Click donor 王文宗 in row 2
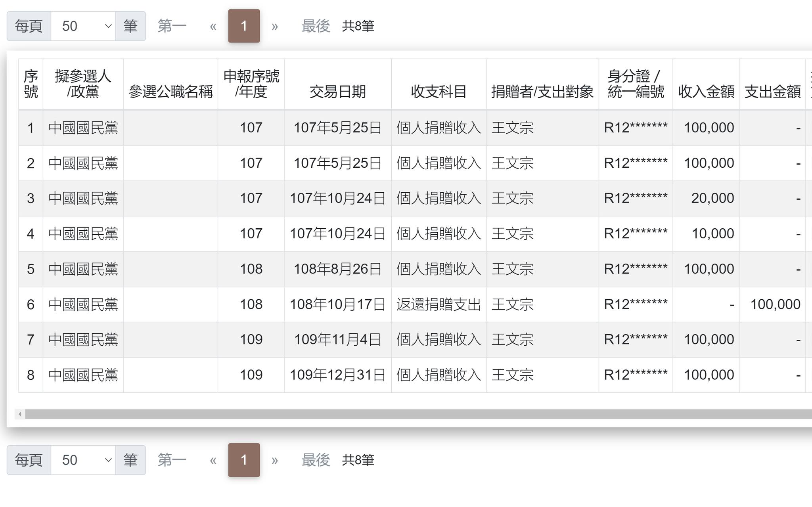Image resolution: width=812 pixels, height=507 pixels. (x=512, y=163)
